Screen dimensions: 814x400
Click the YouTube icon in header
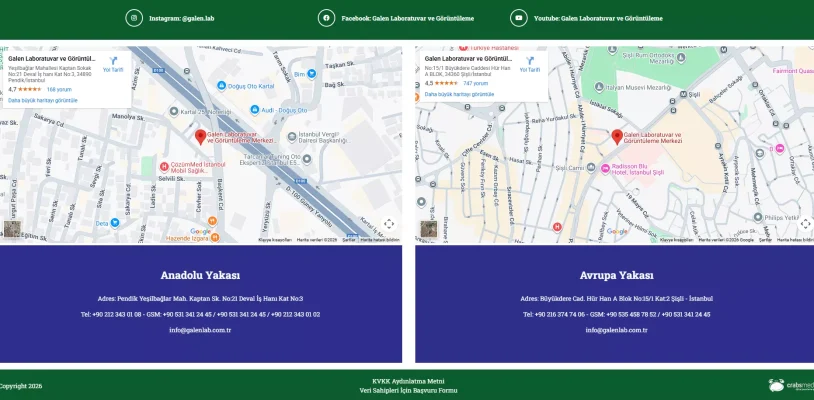tap(518, 18)
